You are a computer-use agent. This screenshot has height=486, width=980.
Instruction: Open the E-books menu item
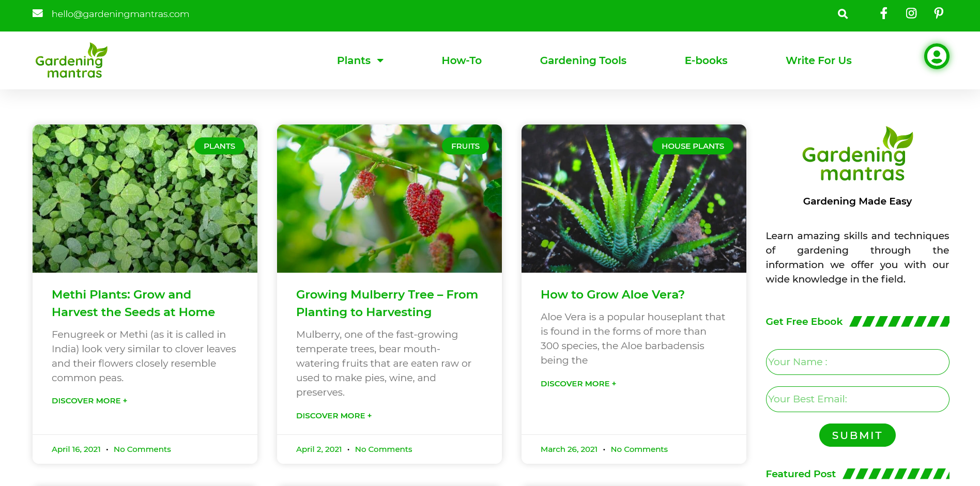[706, 60]
